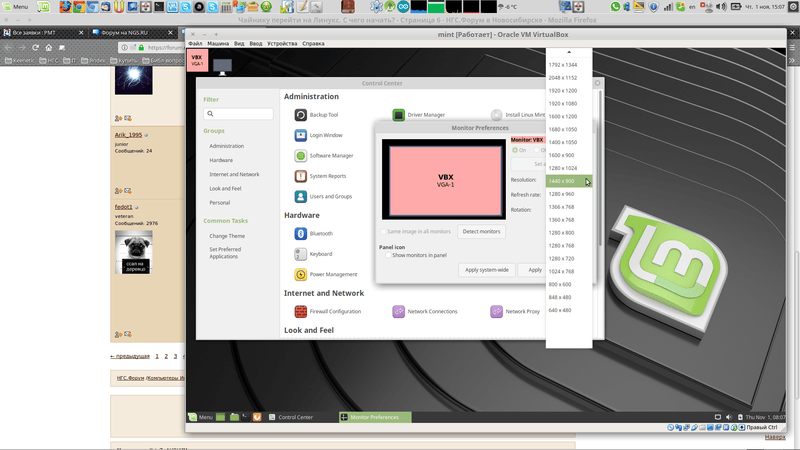Screen dimensions: 800x450
Task: Open Power Management settings icon
Action: (300, 274)
